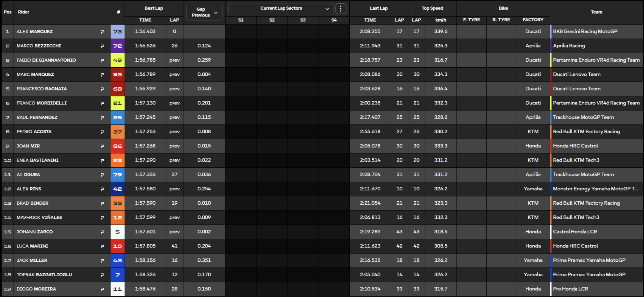Click the chevron arrow in Gap Previous selector

pos(216,13)
